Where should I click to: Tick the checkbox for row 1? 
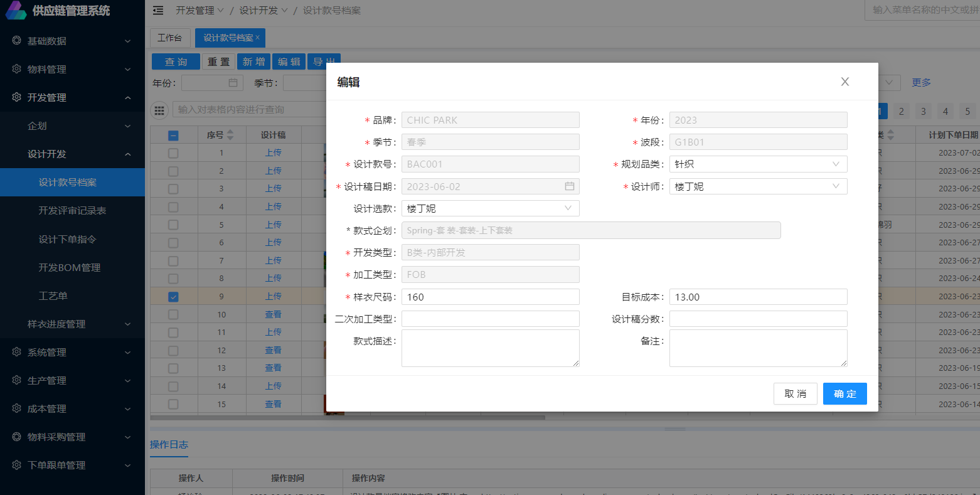[173, 153]
